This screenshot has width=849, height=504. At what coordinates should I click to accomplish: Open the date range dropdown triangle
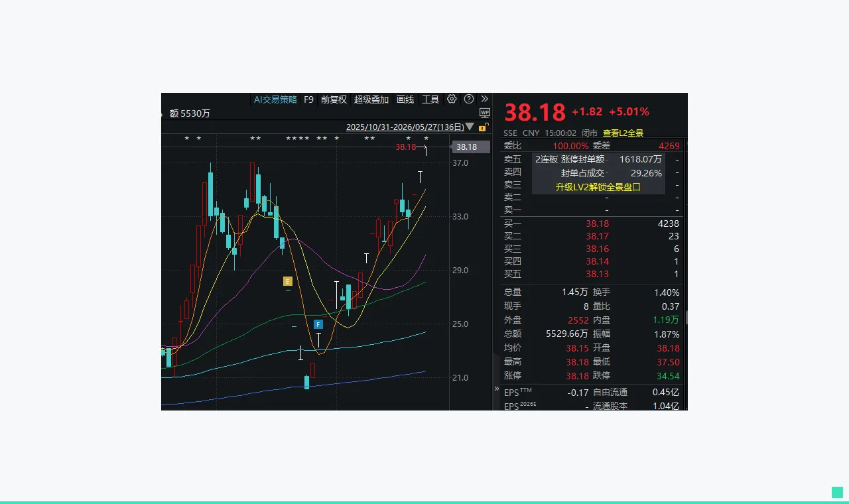click(470, 127)
